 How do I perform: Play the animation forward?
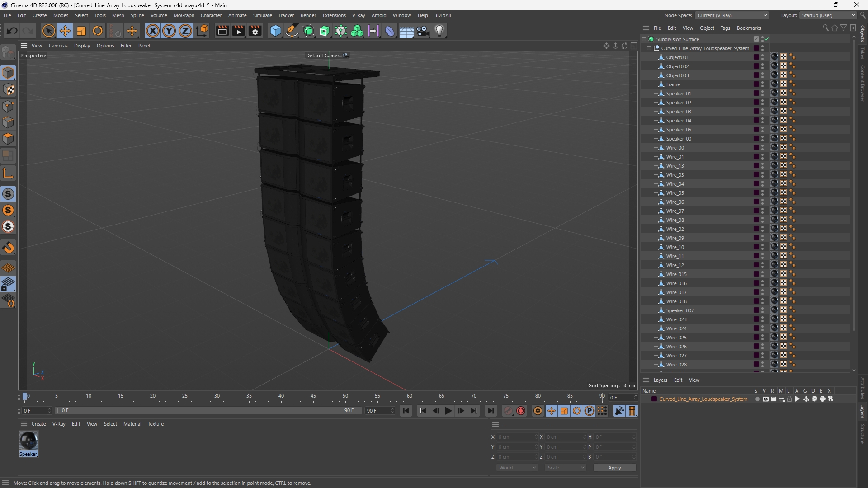448,411
